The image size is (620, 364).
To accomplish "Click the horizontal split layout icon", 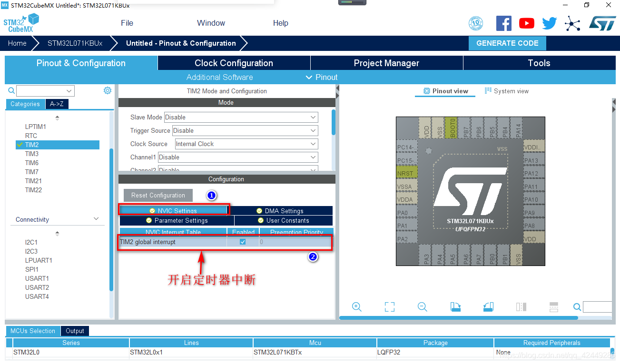I will click(x=553, y=307).
